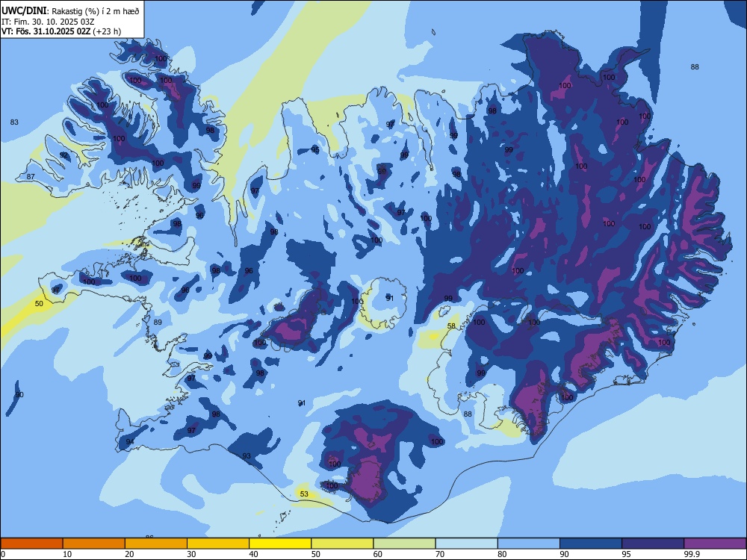Click the humidity value 92 in the Westfjords
747x560 pixels.
(x=63, y=155)
